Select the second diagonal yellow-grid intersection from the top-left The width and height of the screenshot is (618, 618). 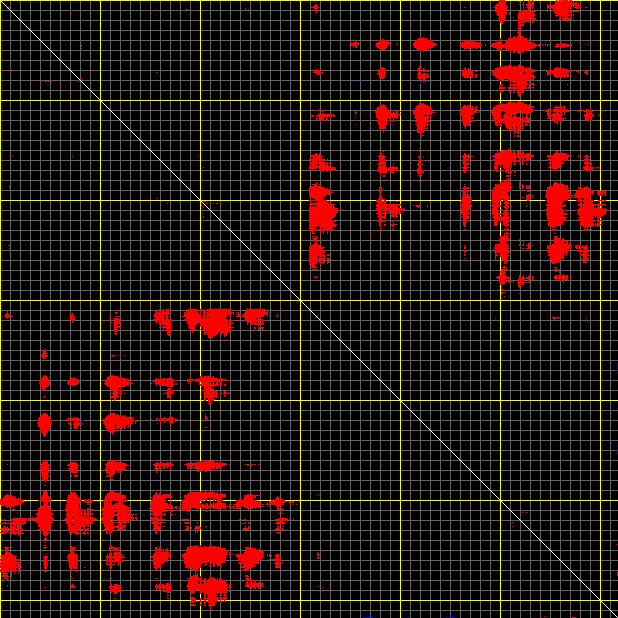tap(200, 200)
